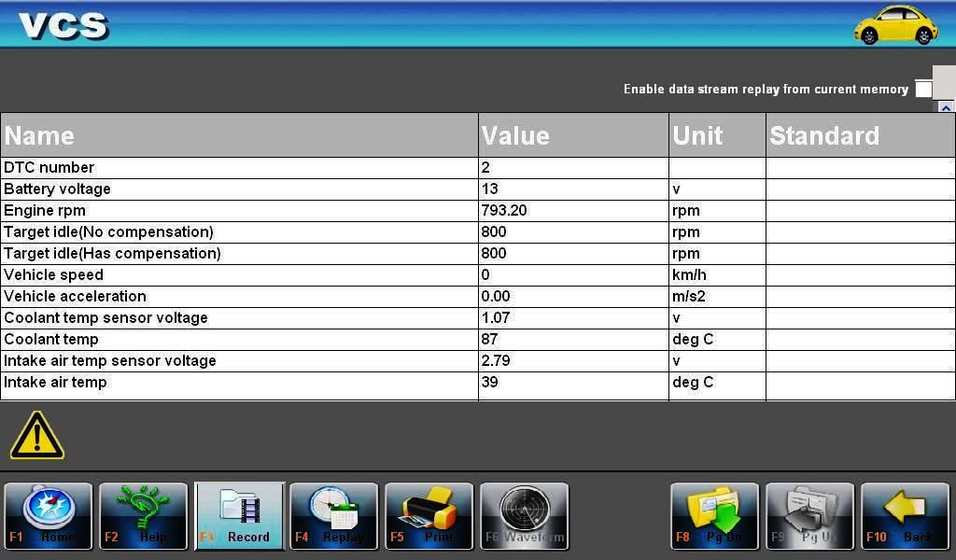The height and width of the screenshot is (560, 956).
Task: Click the Enable data stream replay label
Action: (x=766, y=89)
